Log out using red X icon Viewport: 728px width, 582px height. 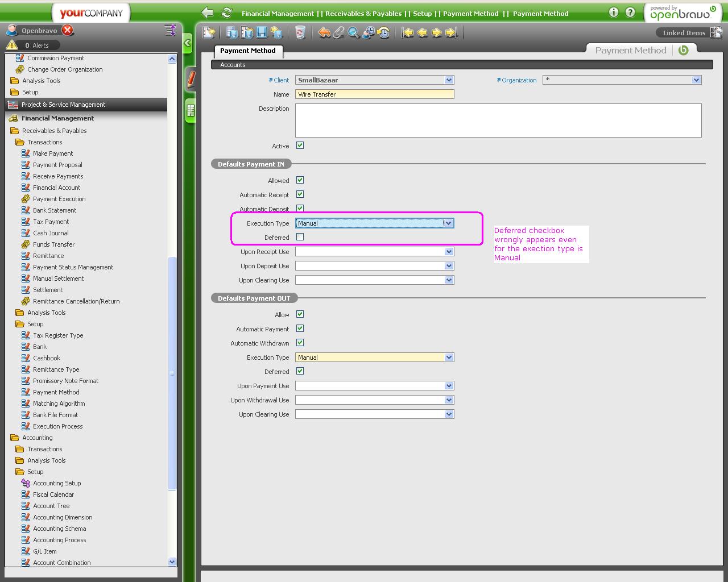click(x=67, y=30)
